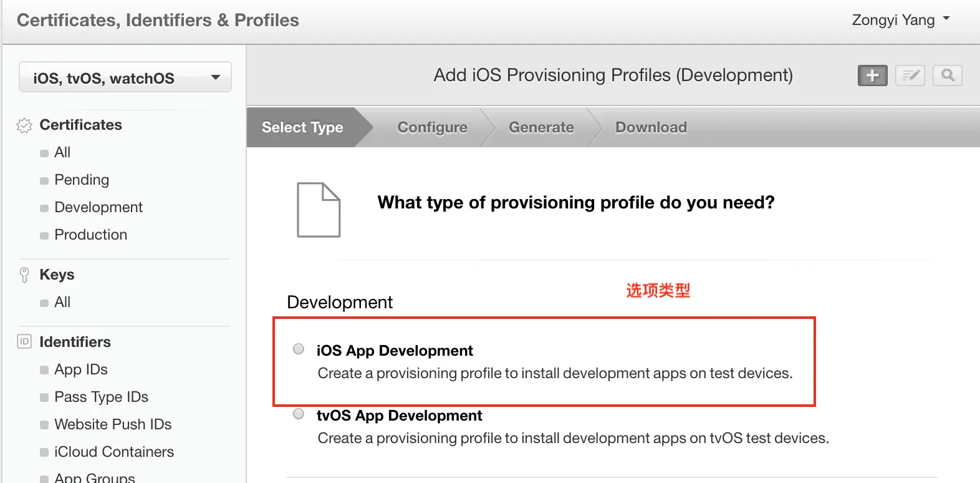The height and width of the screenshot is (483, 980).
Task: Click the plus add profile icon
Action: coord(872,76)
